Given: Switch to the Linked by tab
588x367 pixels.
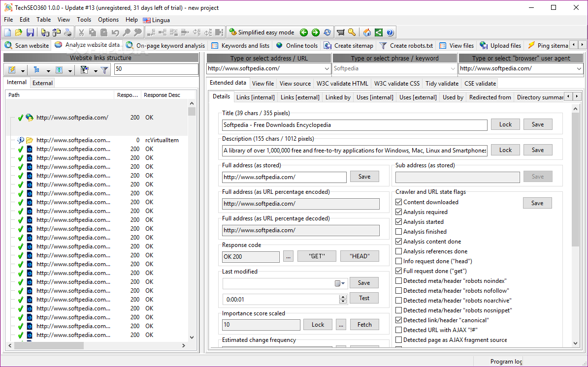Looking at the screenshot, I should 338,97.
